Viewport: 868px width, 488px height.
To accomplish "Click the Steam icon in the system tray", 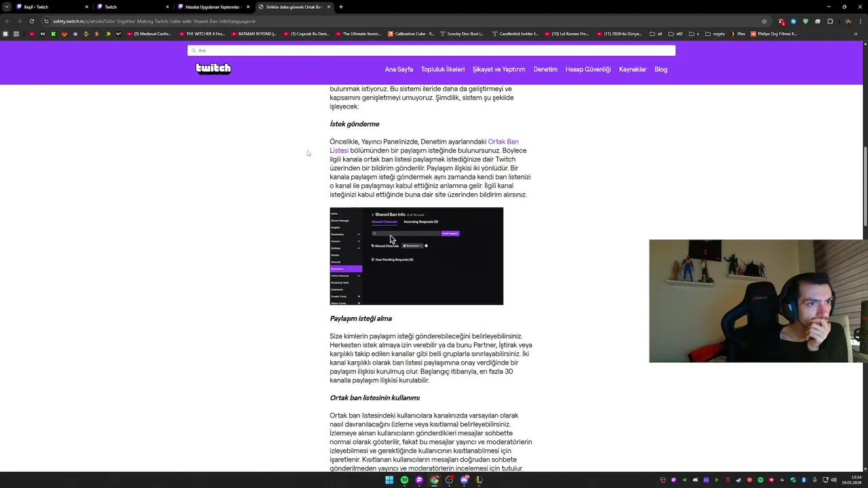I will [738, 480].
